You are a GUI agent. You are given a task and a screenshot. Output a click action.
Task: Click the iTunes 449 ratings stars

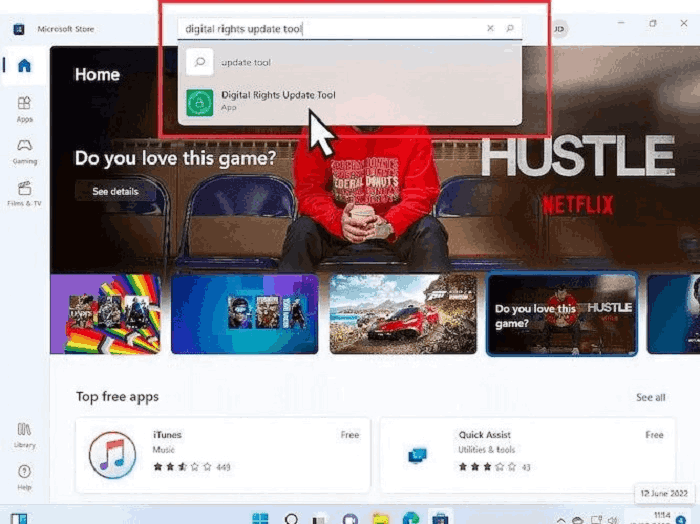tap(182, 467)
